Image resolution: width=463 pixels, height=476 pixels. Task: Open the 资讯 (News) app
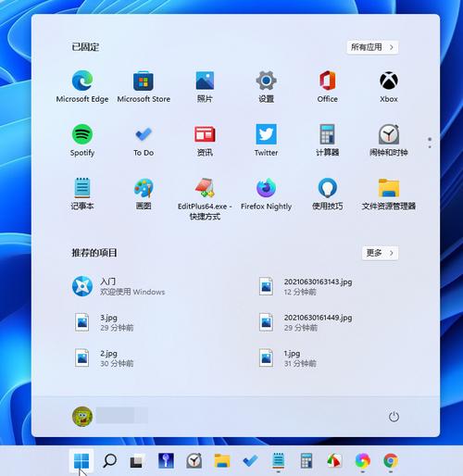[x=205, y=141]
